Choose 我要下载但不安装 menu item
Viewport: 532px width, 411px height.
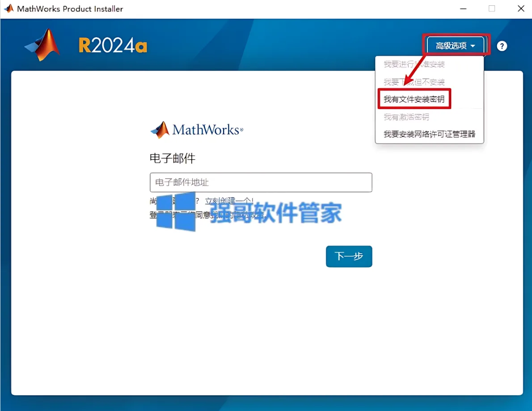click(414, 81)
